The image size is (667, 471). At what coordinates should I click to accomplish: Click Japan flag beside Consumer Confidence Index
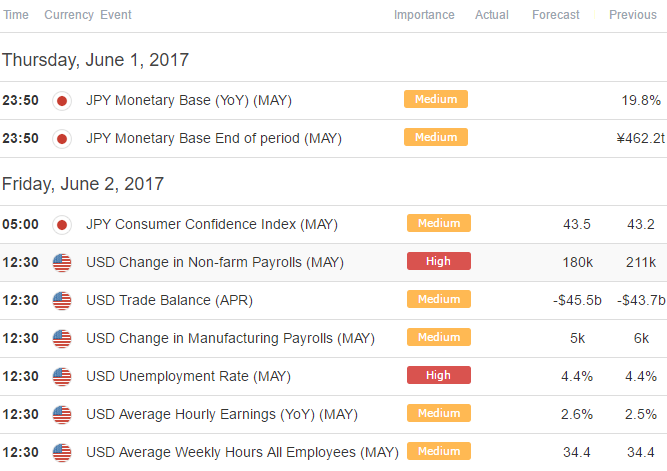[62, 225]
